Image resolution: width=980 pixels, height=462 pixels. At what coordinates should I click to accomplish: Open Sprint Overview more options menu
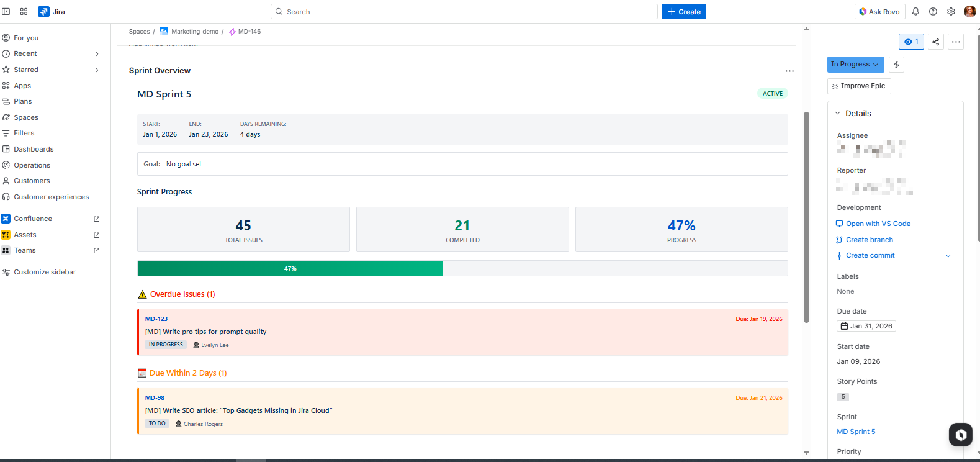[x=789, y=71]
